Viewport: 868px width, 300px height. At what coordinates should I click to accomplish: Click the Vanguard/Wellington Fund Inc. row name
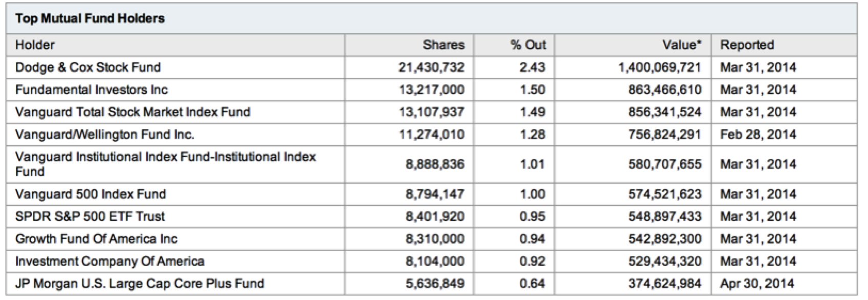[104, 135]
